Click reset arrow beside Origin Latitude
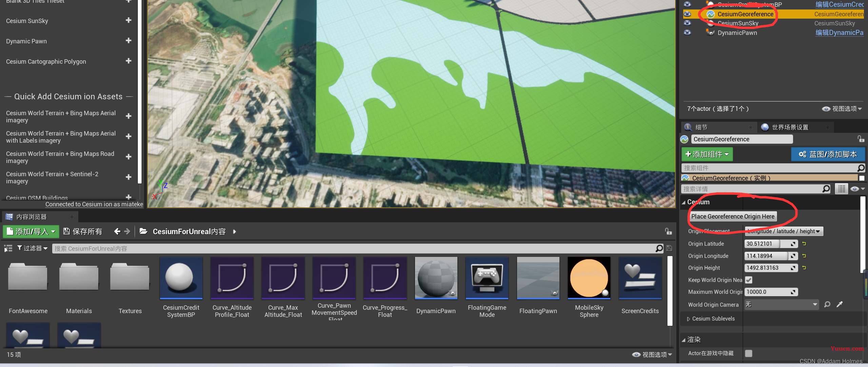The width and height of the screenshot is (868, 367). click(804, 244)
